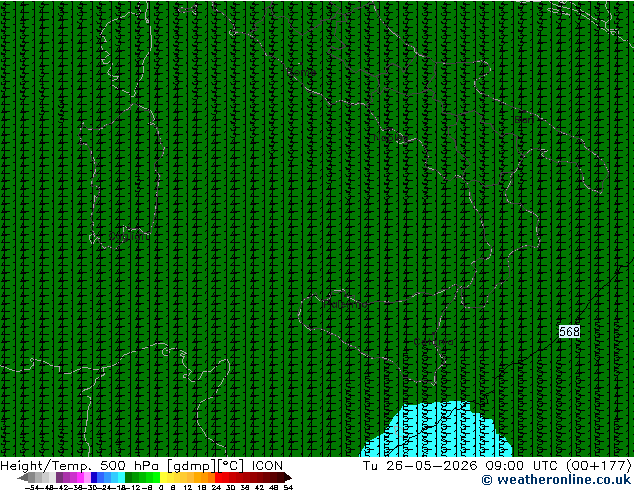Screen dimensions: 634x490
Task: Pick the purple -42 swatch on the scale
Action: coord(59,477)
